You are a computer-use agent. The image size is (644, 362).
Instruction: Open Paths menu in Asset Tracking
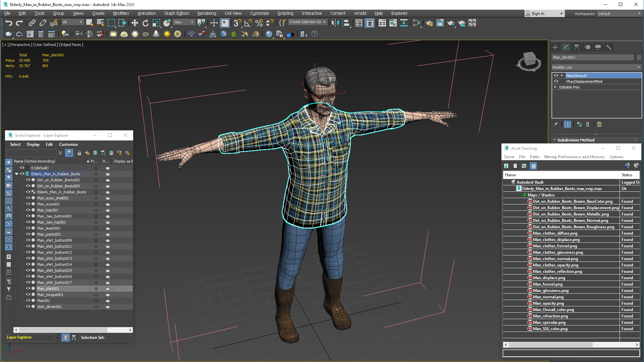535,157
